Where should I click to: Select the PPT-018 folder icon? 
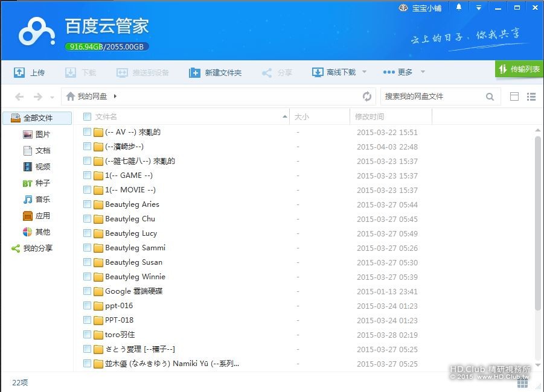[x=98, y=320]
